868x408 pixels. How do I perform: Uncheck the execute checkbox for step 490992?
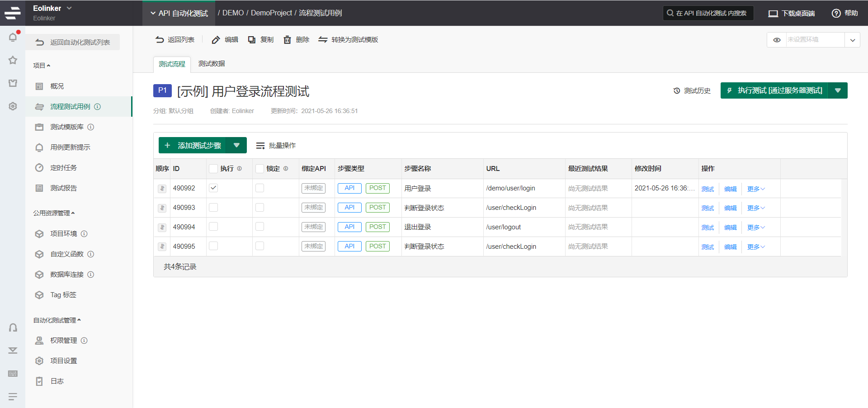pos(213,188)
